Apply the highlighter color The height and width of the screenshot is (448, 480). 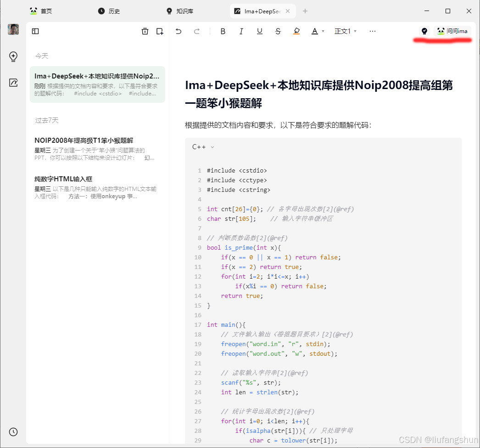pyautogui.click(x=296, y=31)
